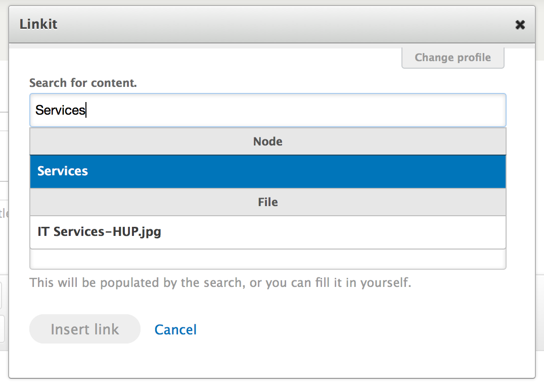The image size is (544, 392).
Task: Click the Linkit title in header
Action: coord(38,24)
